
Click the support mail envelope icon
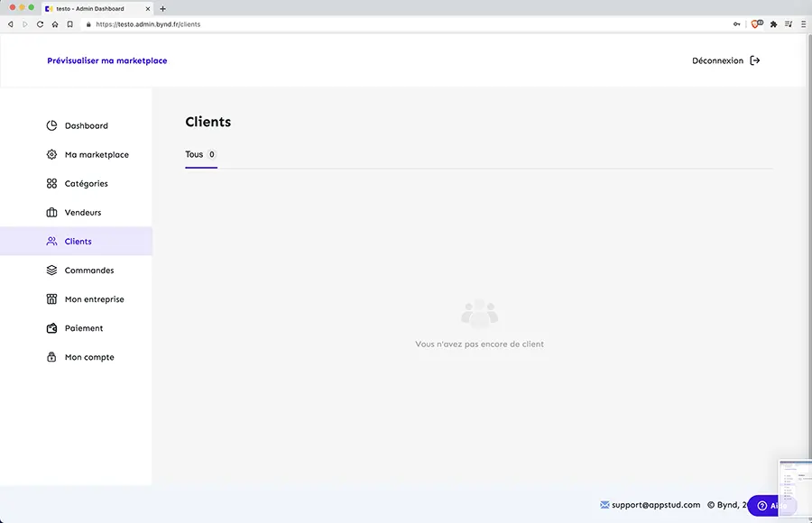point(604,505)
